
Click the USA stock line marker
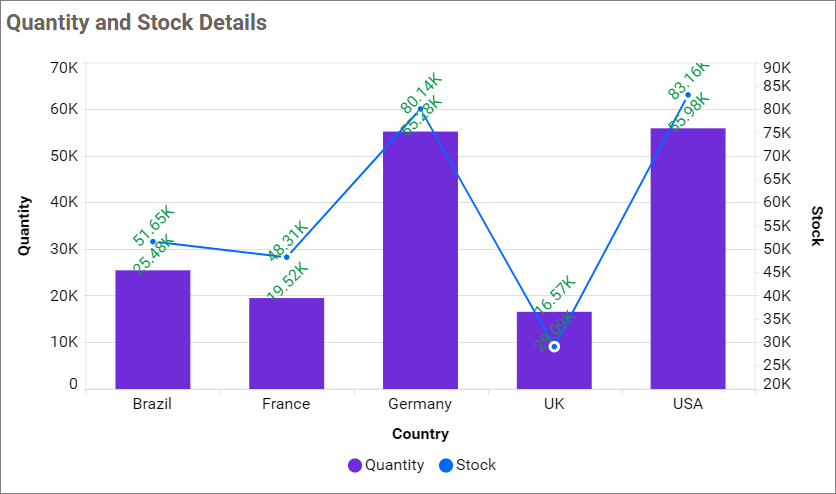click(688, 95)
